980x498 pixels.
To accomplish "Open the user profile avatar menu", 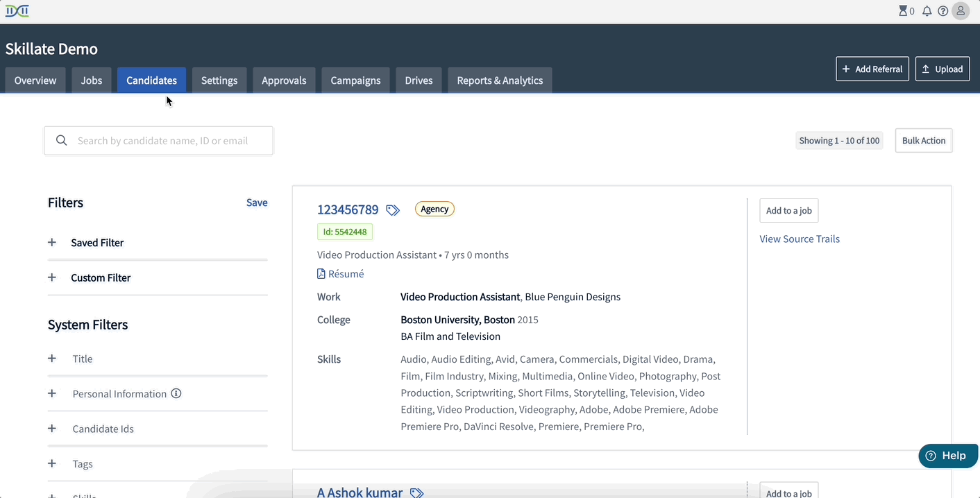I will (961, 11).
